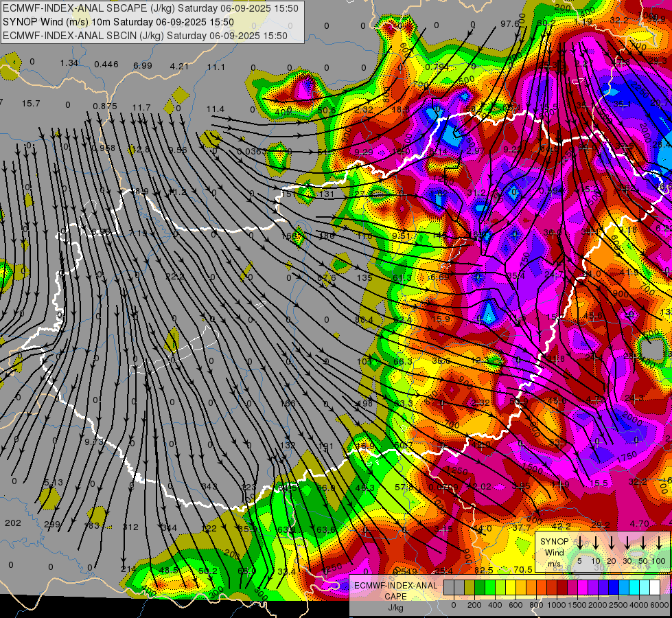The width and height of the screenshot is (672, 618).
Task: Pick the olive swatch in CAPE legend
Action: pyautogui.click(x=470, y=588)
